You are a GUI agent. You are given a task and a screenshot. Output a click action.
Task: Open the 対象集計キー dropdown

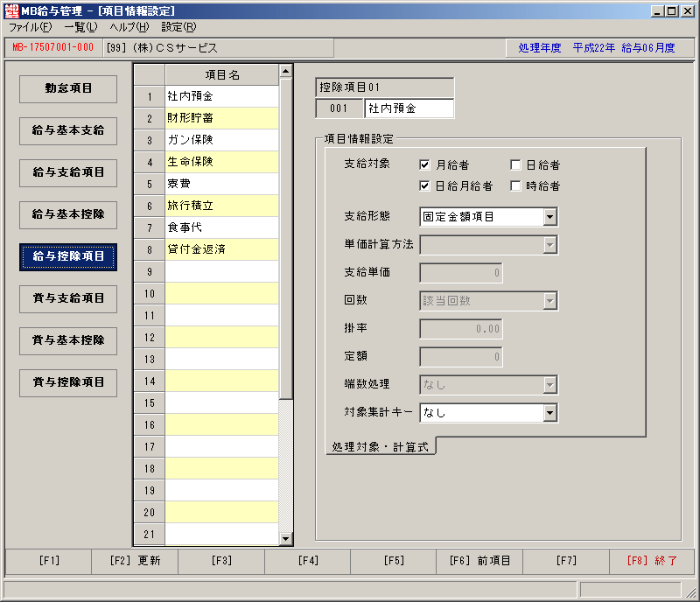click(550, 413)
